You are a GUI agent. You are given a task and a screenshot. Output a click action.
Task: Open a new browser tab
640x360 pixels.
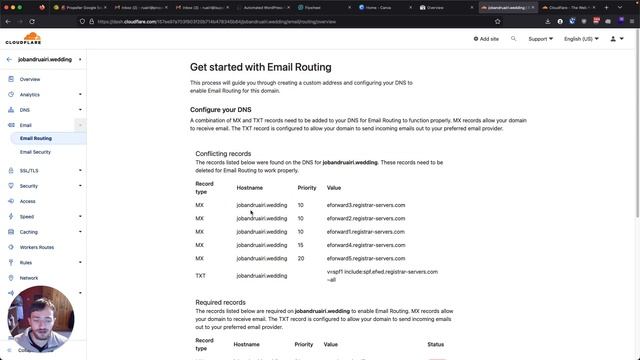click(x=606, y=7)
